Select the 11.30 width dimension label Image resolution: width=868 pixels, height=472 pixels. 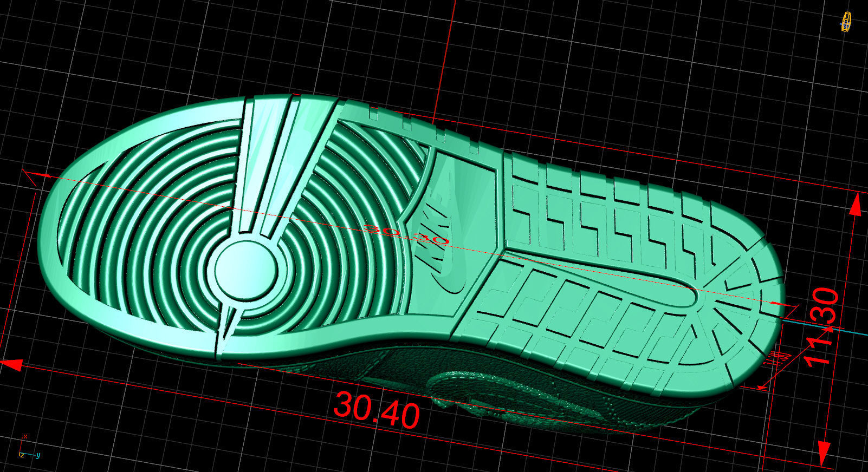tap(822, 328)
